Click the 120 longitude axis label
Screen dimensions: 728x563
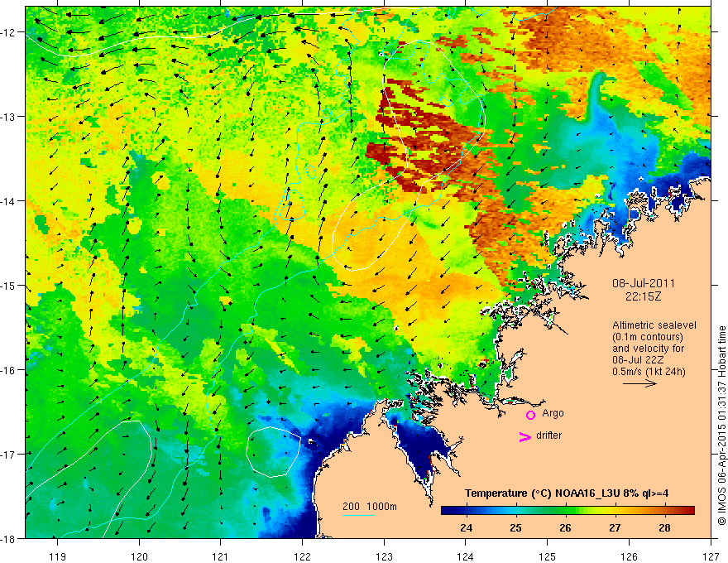139,556
